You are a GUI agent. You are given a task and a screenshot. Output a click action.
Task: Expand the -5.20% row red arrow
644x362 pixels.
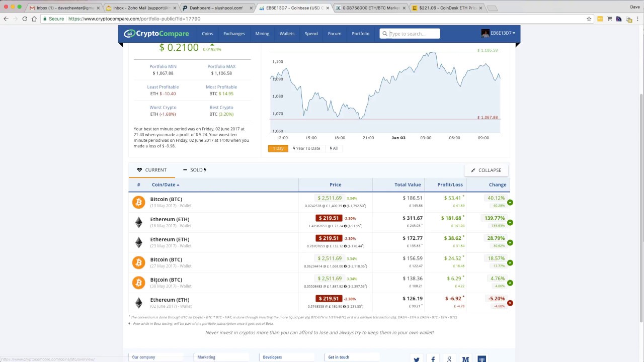[x=510, y=303]
